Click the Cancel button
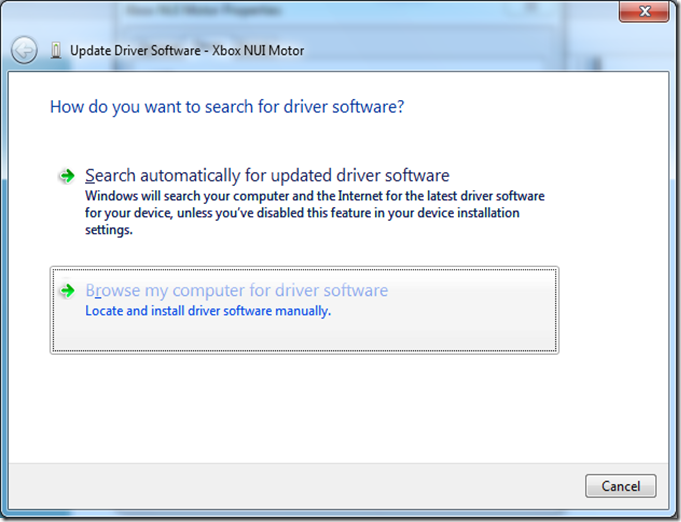This screenshot has width=681, height=522. (x=621, y=486)
